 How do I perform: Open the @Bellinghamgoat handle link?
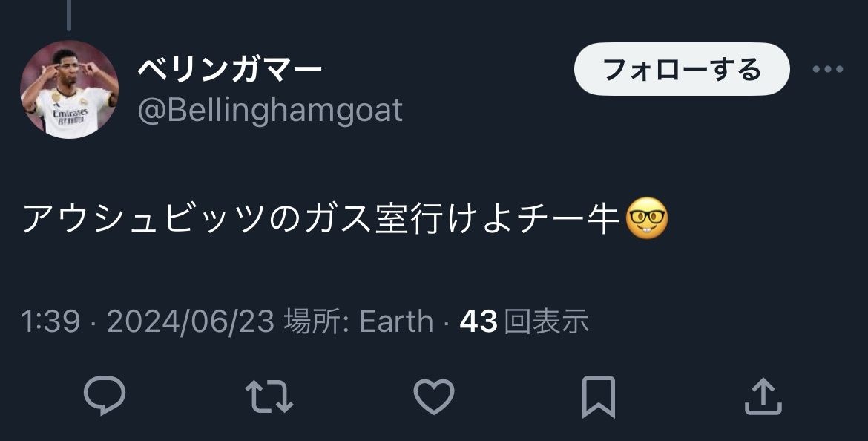[x=270, y=110]
